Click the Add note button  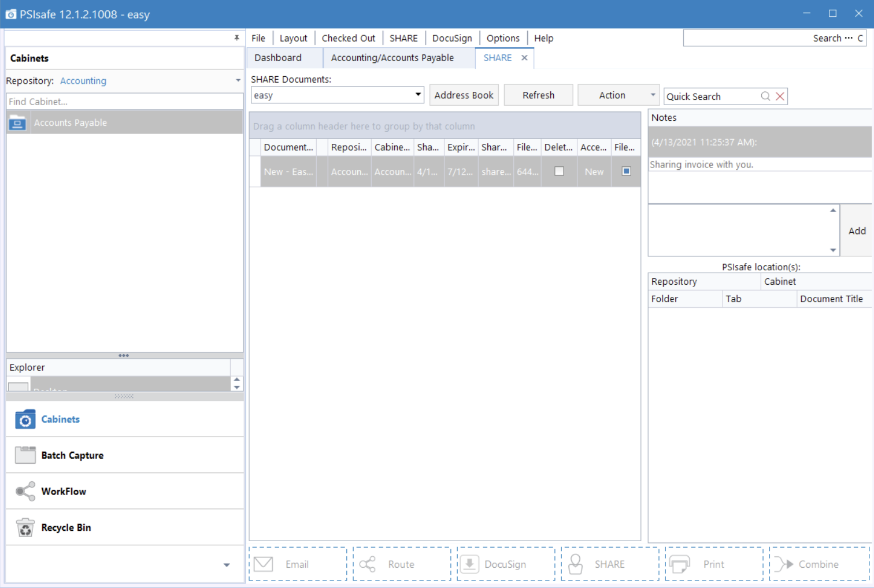pos(857,230)
